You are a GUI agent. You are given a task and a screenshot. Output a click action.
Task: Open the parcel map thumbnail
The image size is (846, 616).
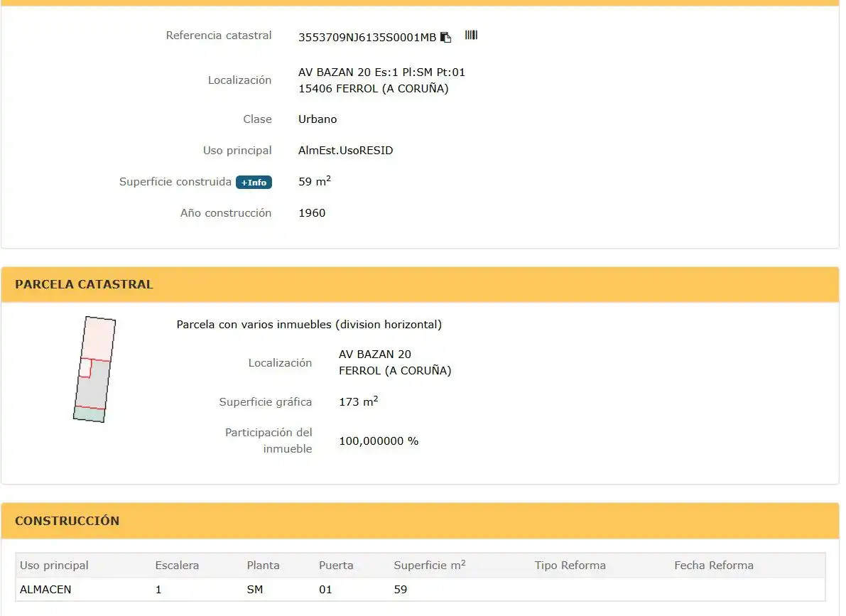point(94,369)
